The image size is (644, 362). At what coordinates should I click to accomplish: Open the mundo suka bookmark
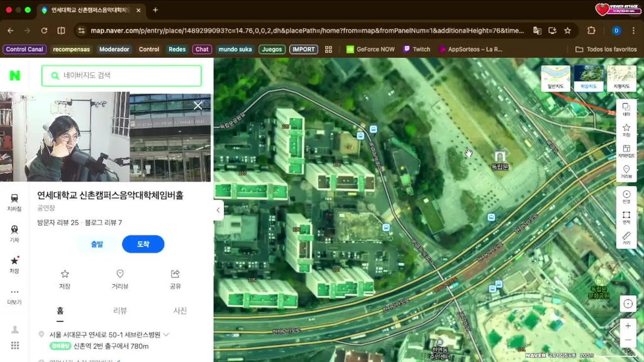(235, 49)
